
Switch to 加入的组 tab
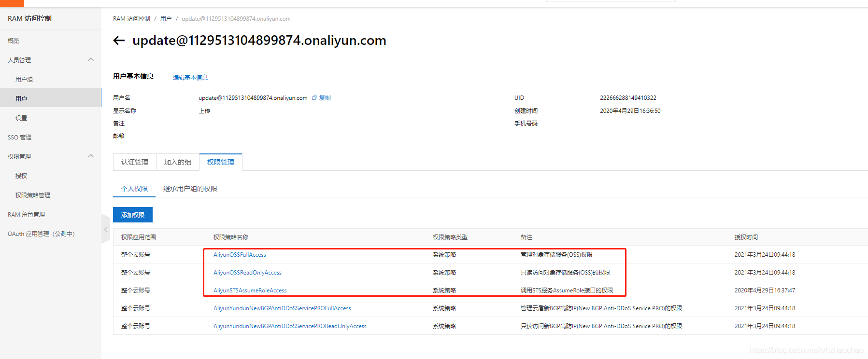coord(177,162)
